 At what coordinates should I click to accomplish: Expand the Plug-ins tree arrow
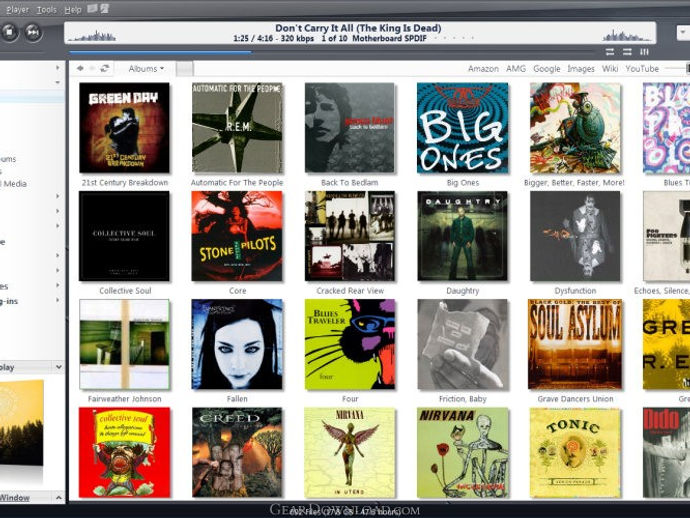[x=58, y=300]
